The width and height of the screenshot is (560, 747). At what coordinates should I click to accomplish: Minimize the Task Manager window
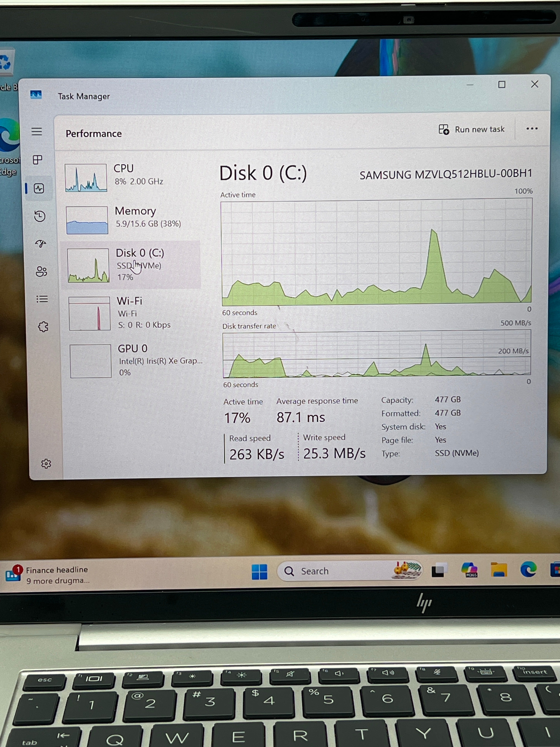(x=469, y=85)
